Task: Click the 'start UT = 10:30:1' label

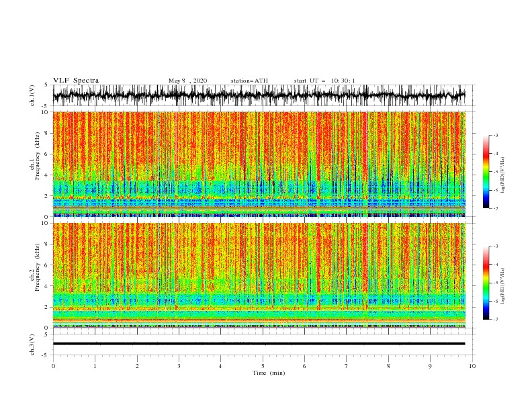Action: point(324,81)
